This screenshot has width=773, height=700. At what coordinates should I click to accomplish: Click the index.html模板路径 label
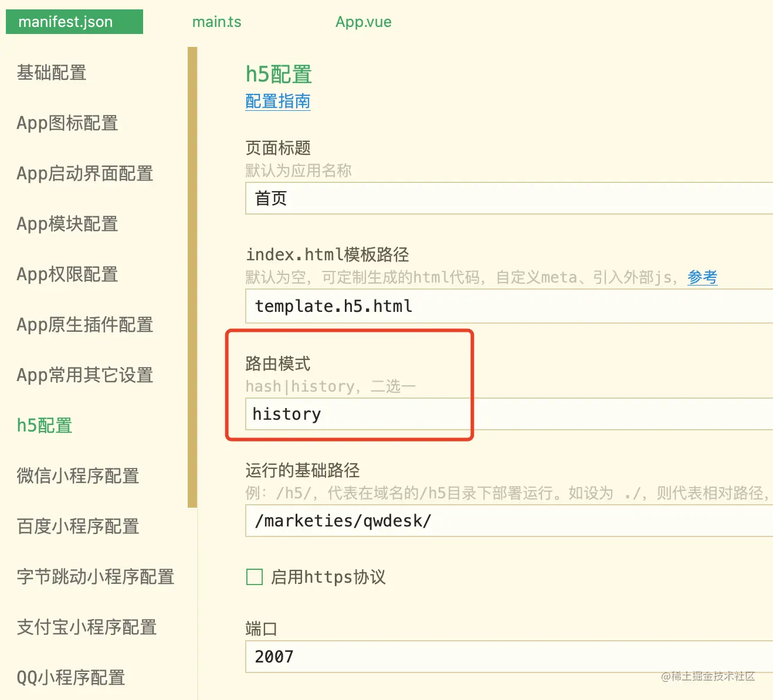click(327, 254)
